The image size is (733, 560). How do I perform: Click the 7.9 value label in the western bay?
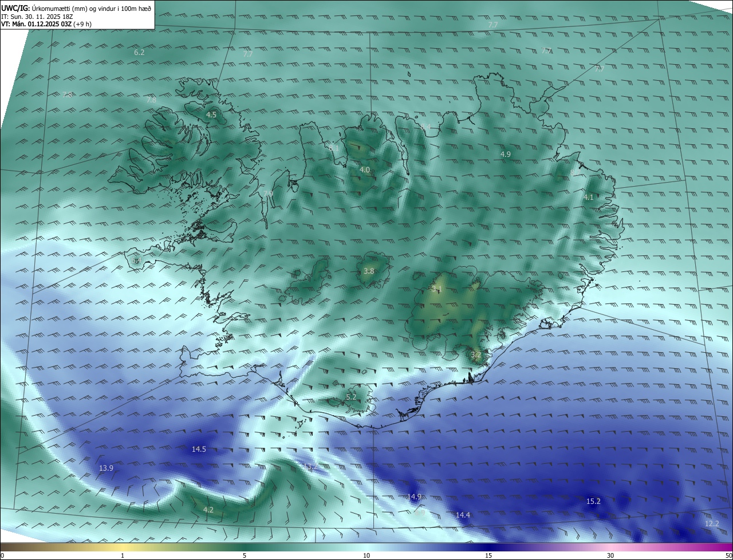tap(268, 194)
